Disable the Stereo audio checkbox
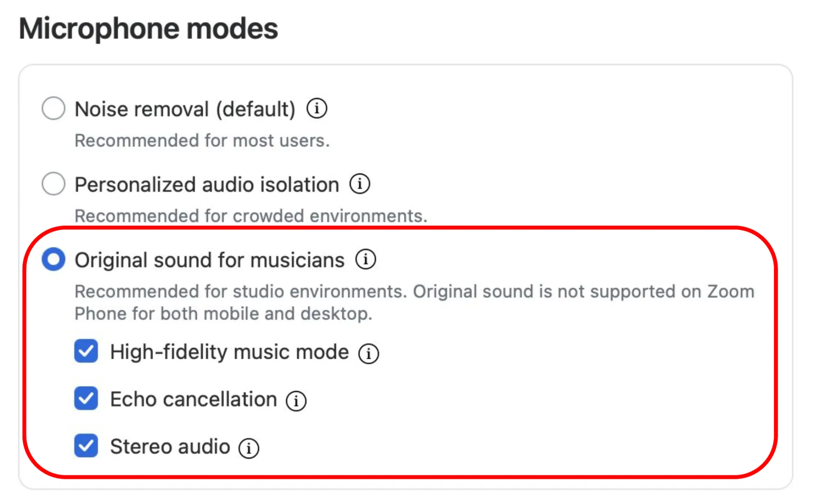This screenshot has width=820, height=504. [x=86, y=446]
